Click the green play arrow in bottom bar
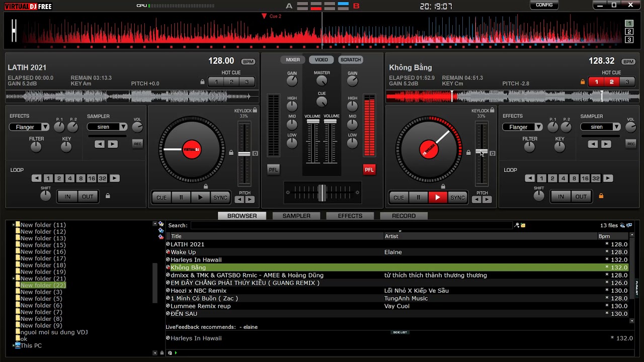Viewport: 644px width, 362px height. 176,353
